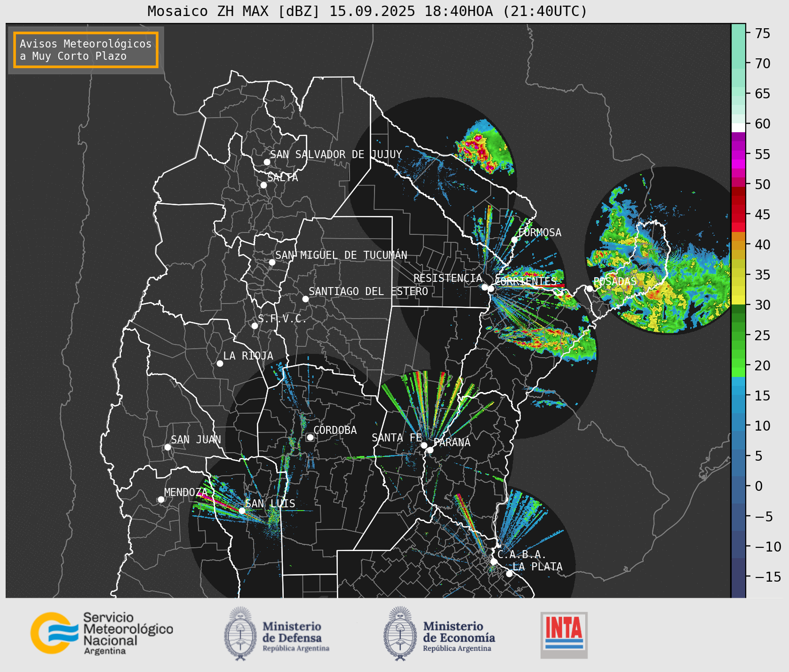Click the 55 dBZ magenta color band

[x=738, y=154]
